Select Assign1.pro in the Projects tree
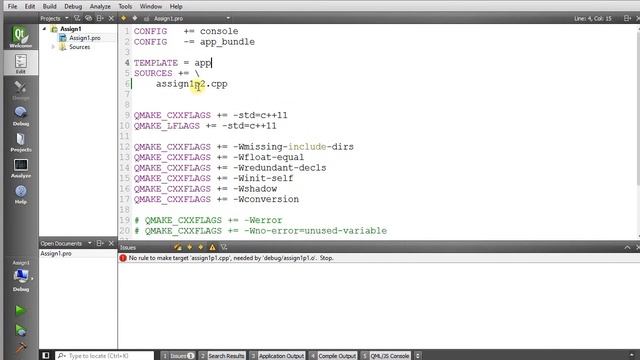Viewport: 640px width, 360px height. tap(84, 38)
